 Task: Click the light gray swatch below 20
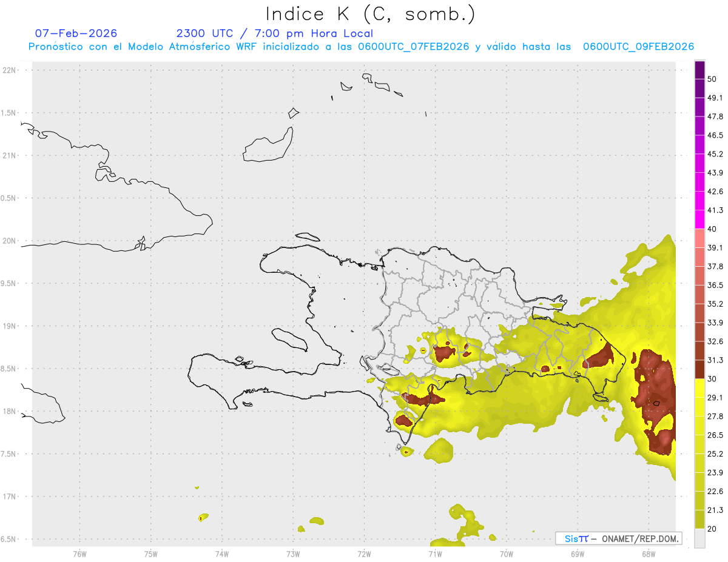coord(699,538)
